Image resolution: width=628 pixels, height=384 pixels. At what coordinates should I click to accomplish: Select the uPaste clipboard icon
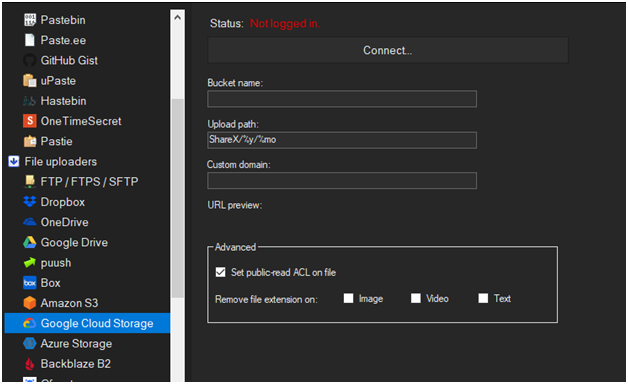tap(30, 80)
